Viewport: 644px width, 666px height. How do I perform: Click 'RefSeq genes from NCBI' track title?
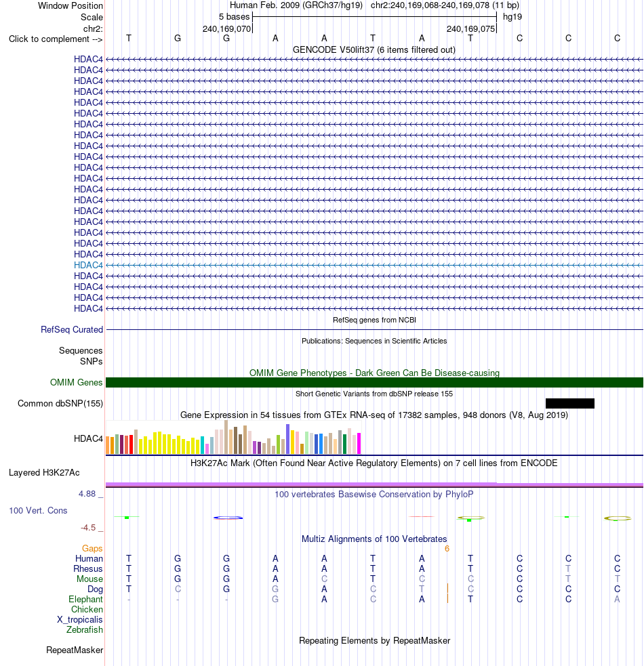(x=374, y=320)
